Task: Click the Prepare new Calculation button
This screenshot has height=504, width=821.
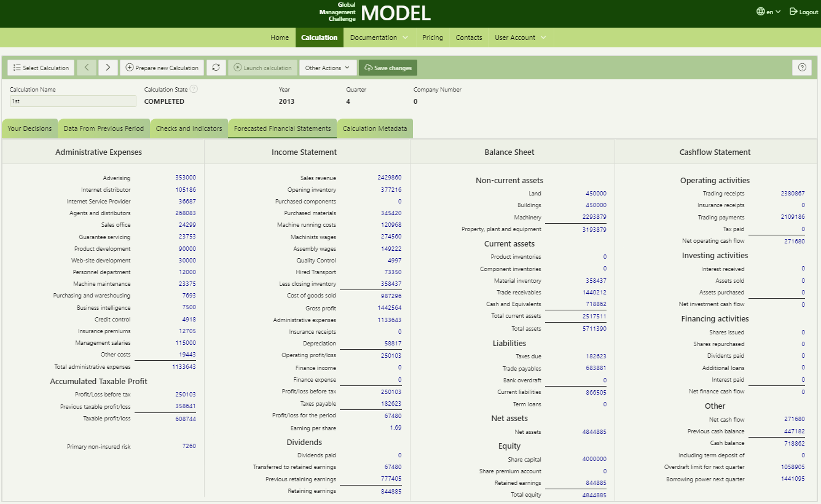Action: coord(162,68)
